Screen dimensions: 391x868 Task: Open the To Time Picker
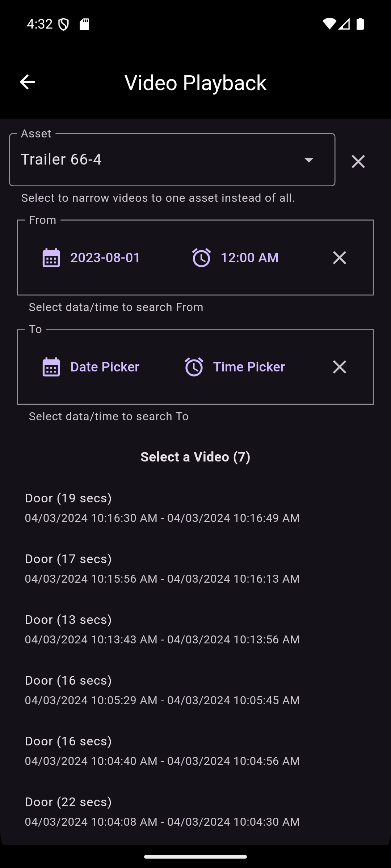point(249,367)
